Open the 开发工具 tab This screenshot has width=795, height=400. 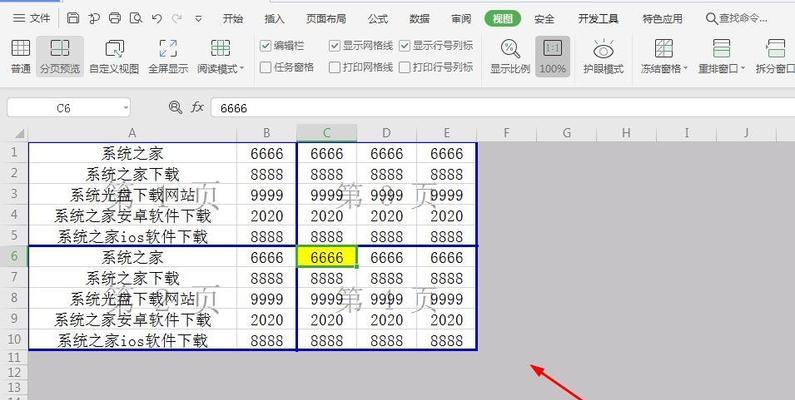[x=598, y=19]
